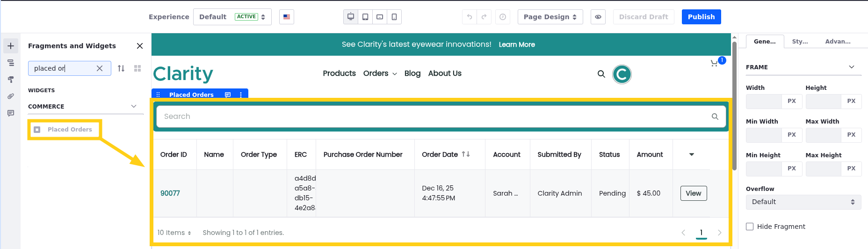Clear the placed or search text
The width and height of the screenshot is (868, 249).
click(x=100, y=68)
